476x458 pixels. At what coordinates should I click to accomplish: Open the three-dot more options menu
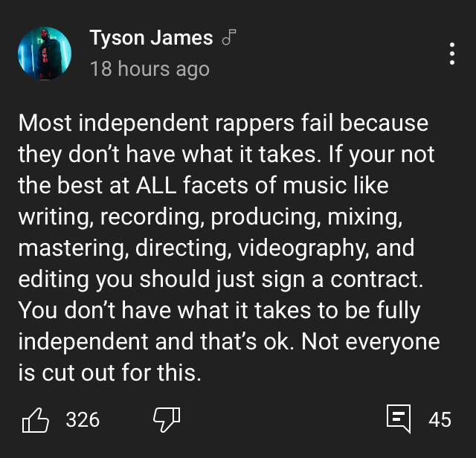pos(452,54)
